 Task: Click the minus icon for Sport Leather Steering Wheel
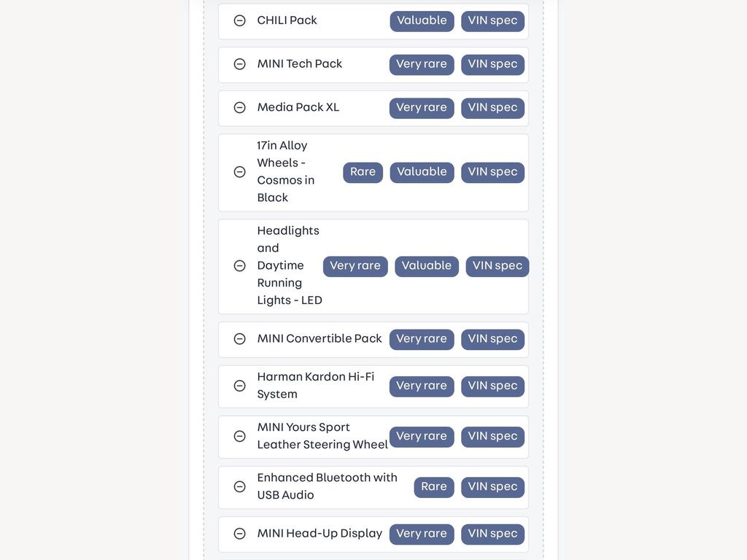(x=239, y=436)
